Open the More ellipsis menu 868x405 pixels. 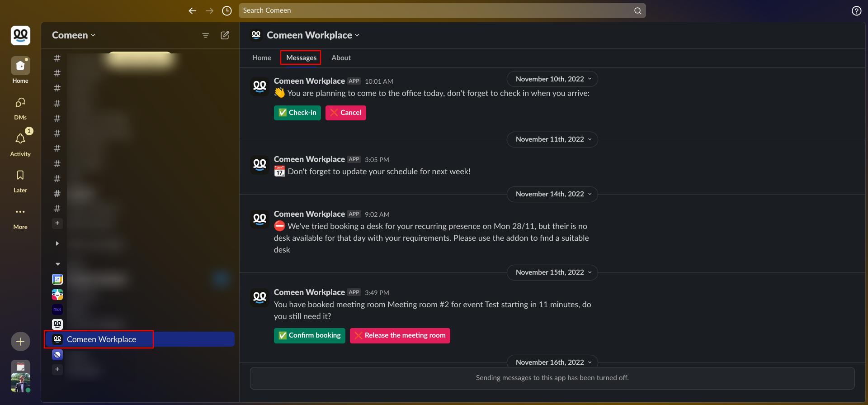20,217
